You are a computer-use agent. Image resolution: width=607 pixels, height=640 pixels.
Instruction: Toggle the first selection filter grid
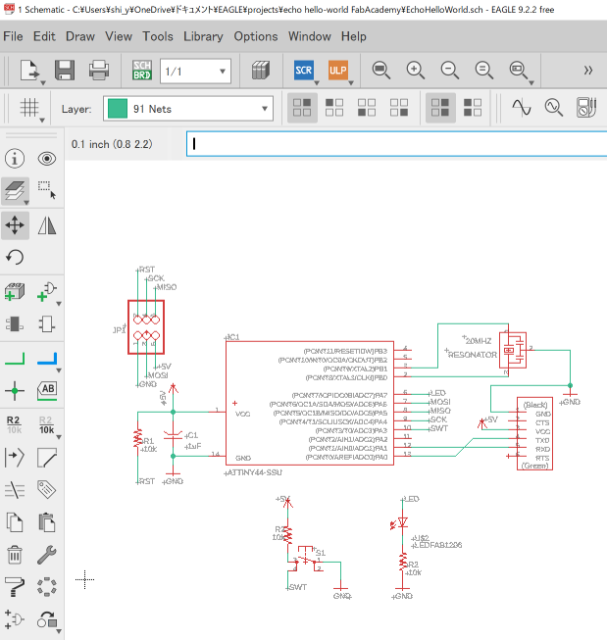[x=302, y=108]
